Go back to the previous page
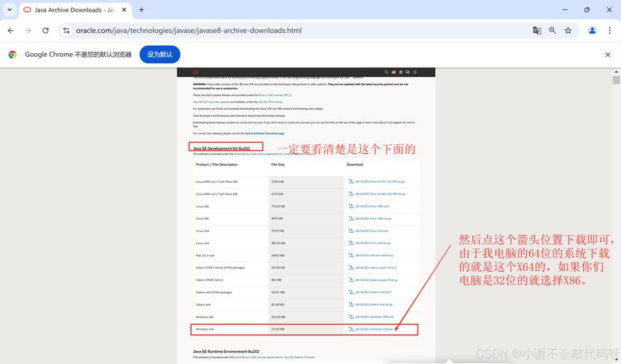The image size is (621, 364). [11, 31]
